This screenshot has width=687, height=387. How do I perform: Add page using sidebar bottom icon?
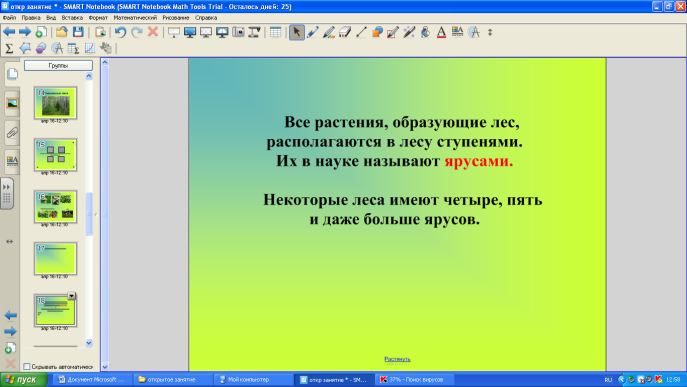tap(11, 348)
